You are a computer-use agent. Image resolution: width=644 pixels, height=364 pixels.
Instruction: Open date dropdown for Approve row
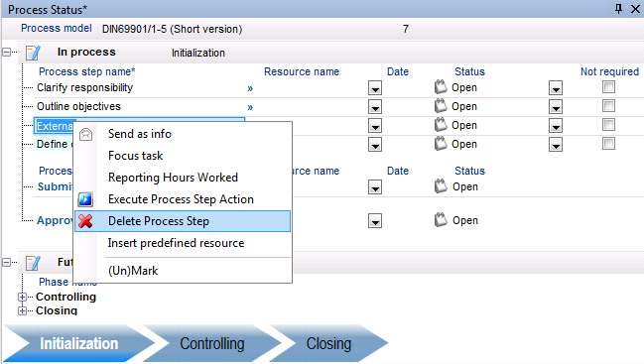[x=375, y=221]
